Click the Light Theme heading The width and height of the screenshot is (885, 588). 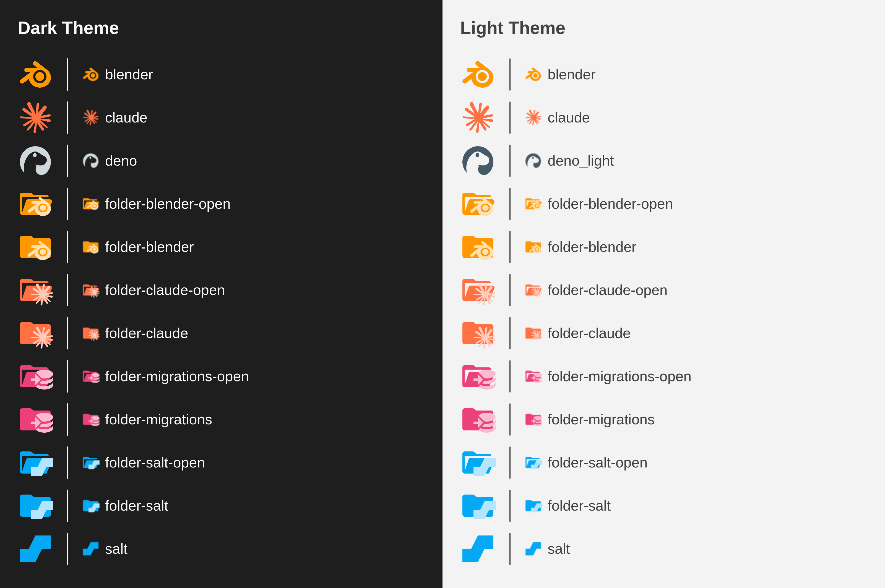tap(512, 28)
